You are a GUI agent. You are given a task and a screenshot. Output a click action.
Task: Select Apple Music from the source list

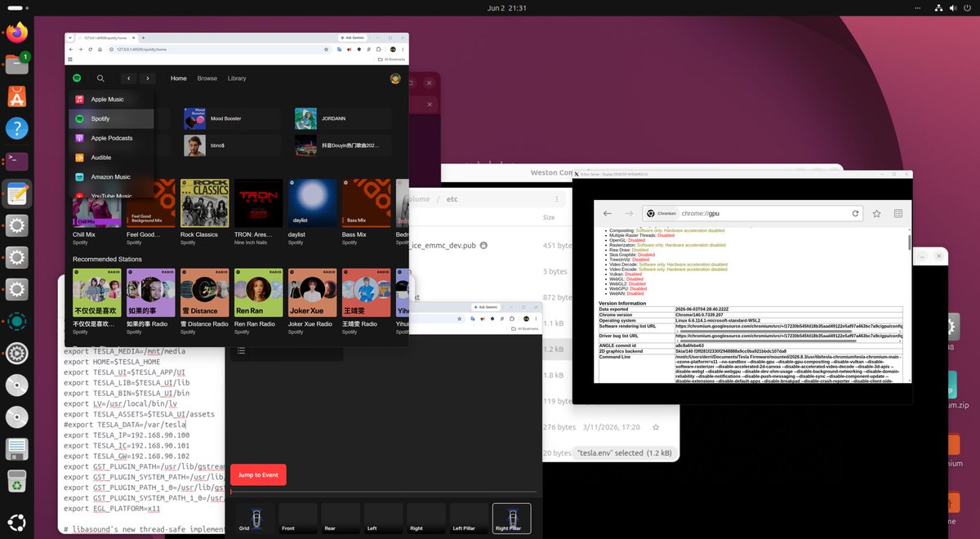tap(110, 100)
